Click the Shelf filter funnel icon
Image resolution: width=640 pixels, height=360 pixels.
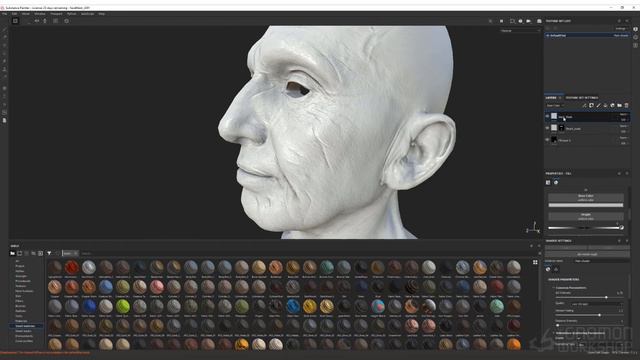tap(49, 253)
